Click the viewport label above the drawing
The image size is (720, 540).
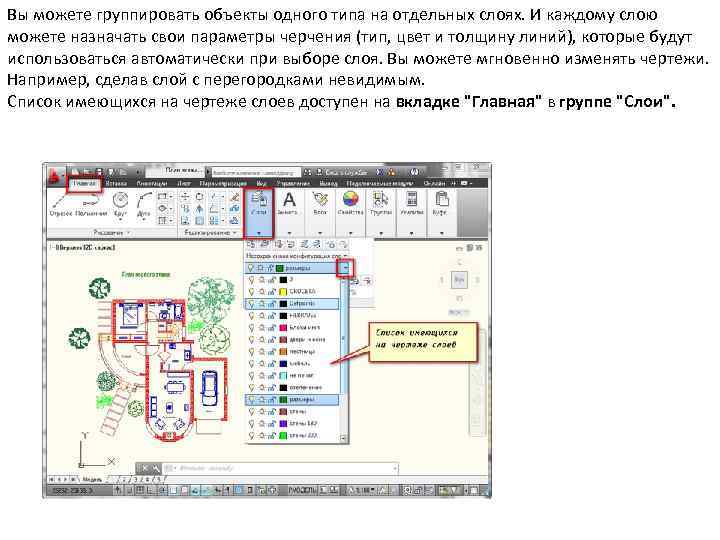click(x=83, y=248)
